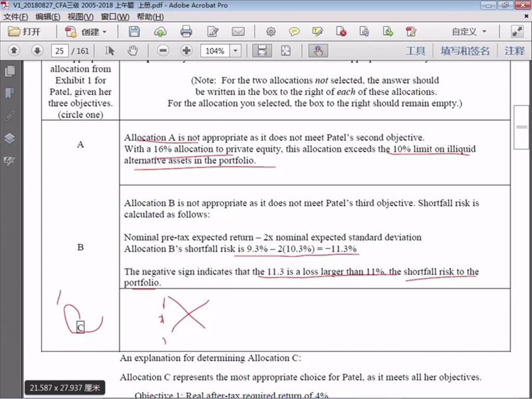Open the 视图(V) menu

[80, 16]
